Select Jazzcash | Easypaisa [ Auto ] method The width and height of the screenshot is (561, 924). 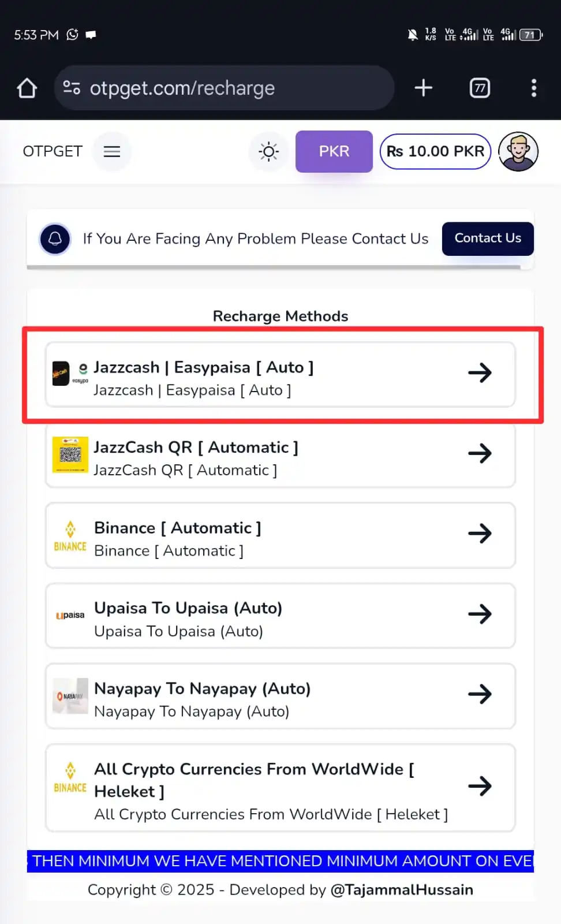tap(280, 375)
